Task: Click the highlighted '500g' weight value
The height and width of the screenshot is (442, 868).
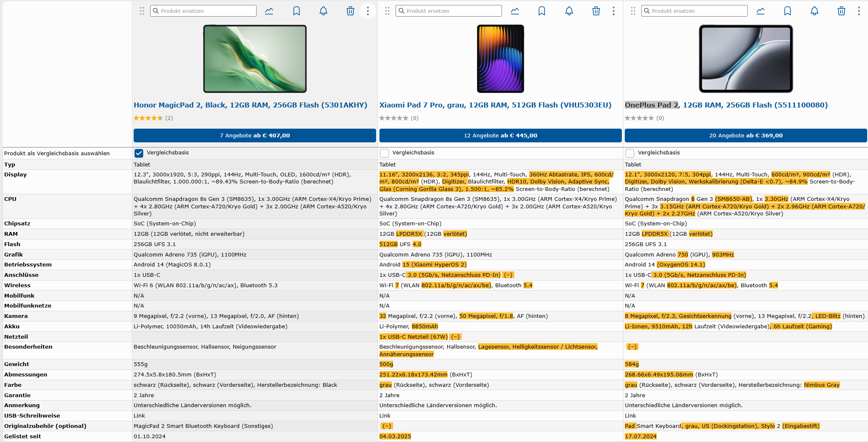Action: [x=386, y=364]
